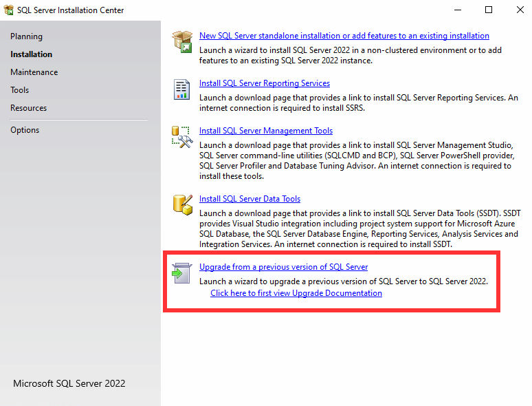Viewport: 532px width, 406px height.
Task: Go to the Resources section
Action: click(28, 108)
